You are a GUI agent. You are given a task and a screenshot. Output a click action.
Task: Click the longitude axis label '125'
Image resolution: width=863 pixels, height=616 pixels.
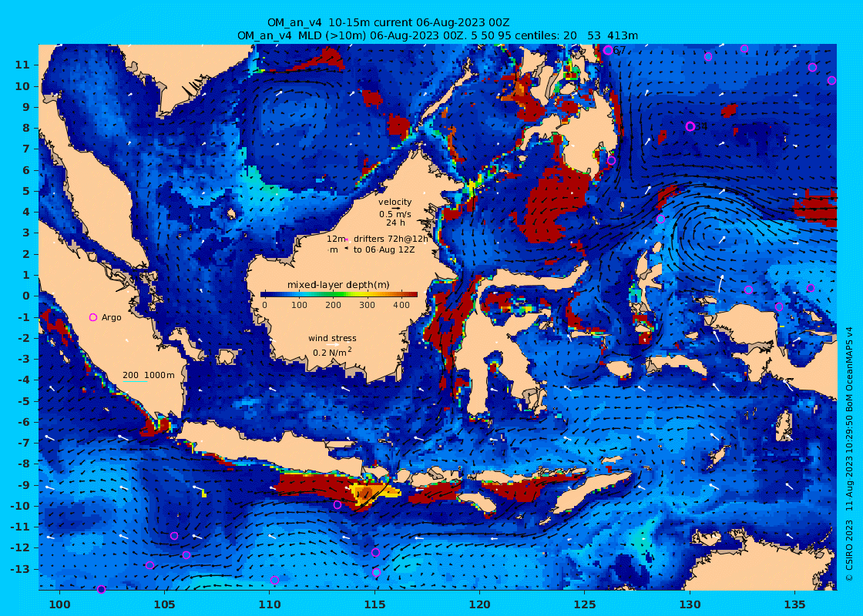click(585, 604)
